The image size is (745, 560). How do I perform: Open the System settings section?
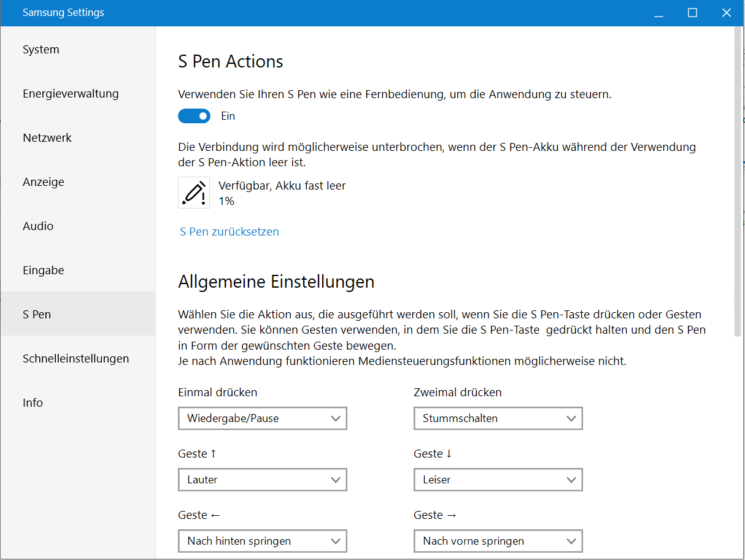[41, 50]
